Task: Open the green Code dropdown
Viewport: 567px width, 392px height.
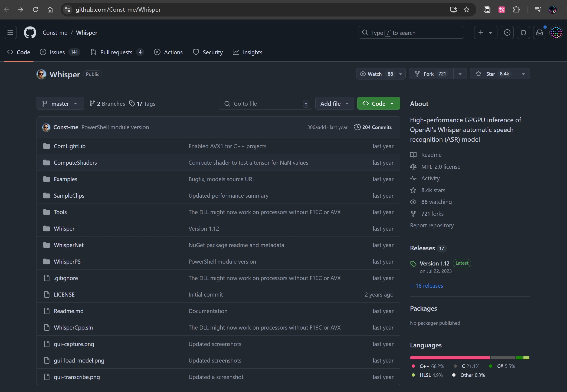Action: [378, 104]
